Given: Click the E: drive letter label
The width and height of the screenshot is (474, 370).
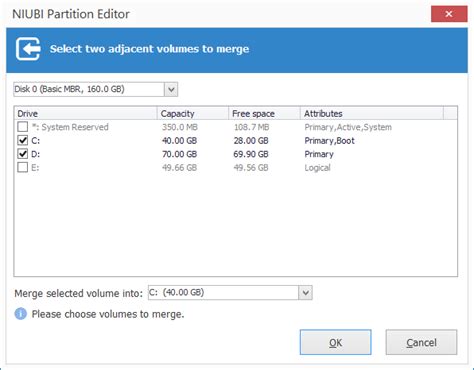Looking at the screenshot, I should pyautogui.click(x=35, y=168).
